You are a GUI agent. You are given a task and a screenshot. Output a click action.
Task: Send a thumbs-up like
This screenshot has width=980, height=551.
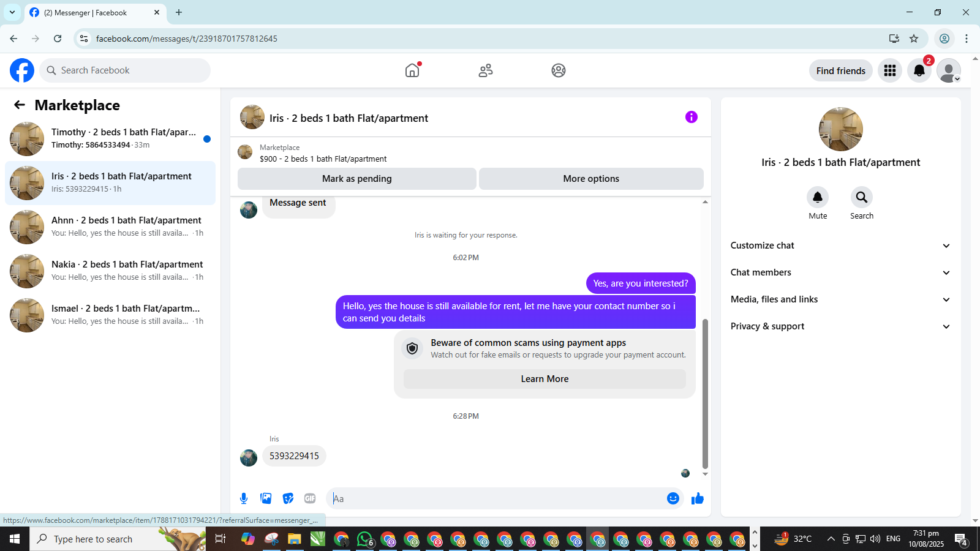click(698, 498)
